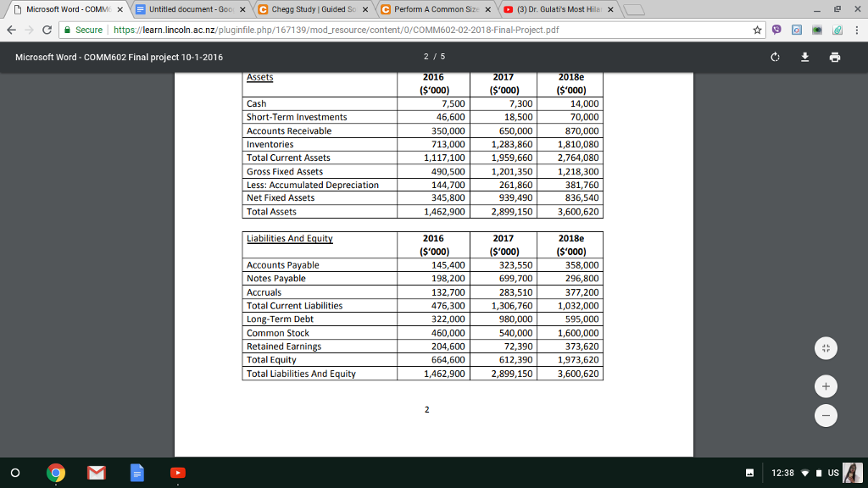Open the Viber extension icon

pyautogui.click(x=776, y=29)
